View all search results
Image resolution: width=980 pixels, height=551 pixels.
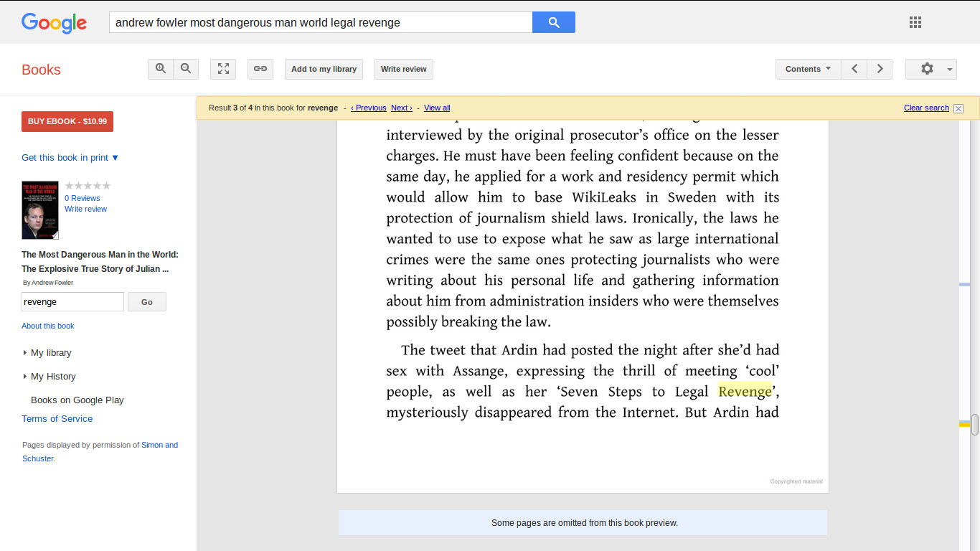tap(437, 108)
